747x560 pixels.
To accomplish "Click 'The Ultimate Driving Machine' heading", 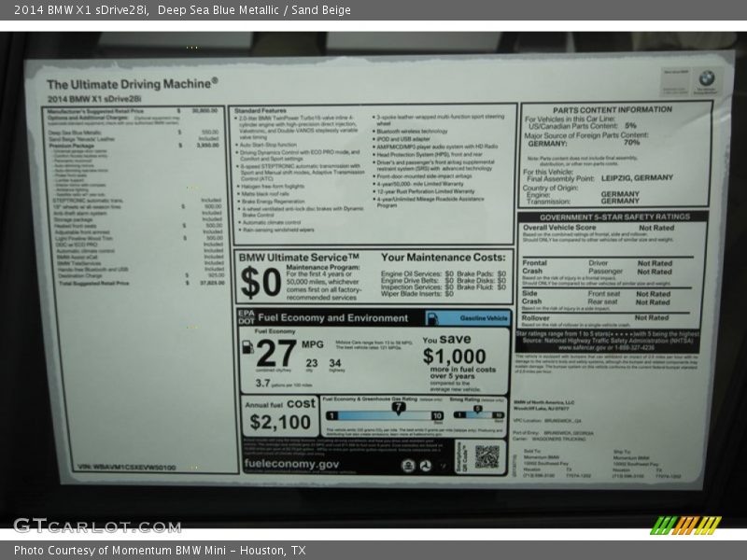I will pos(132,84).
